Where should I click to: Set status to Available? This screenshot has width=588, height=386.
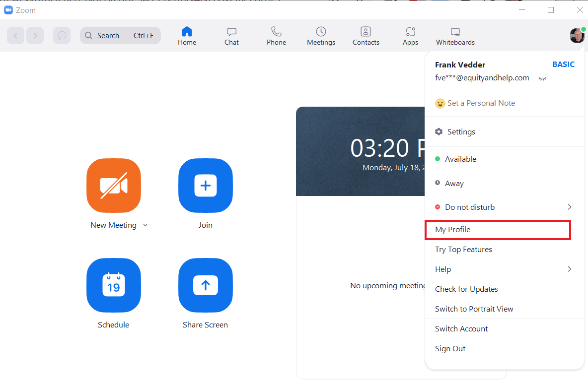(505, 159)
